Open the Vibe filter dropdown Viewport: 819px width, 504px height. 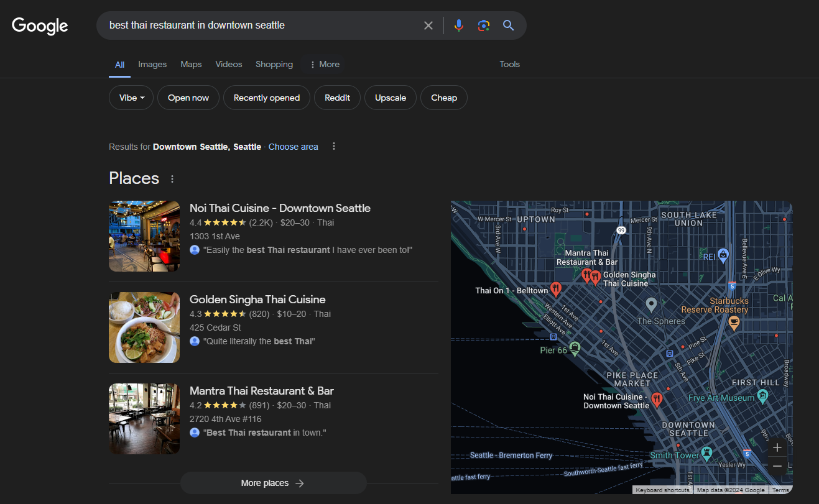coord(131,98)
